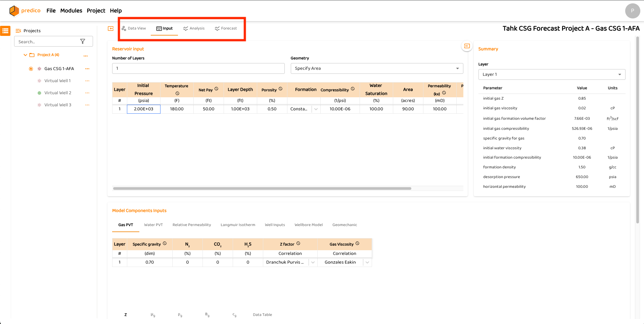Select the Gas CSG 1-AFA radio button
The height and width of the screenshot is (324, 644).
tap(31, 69)
